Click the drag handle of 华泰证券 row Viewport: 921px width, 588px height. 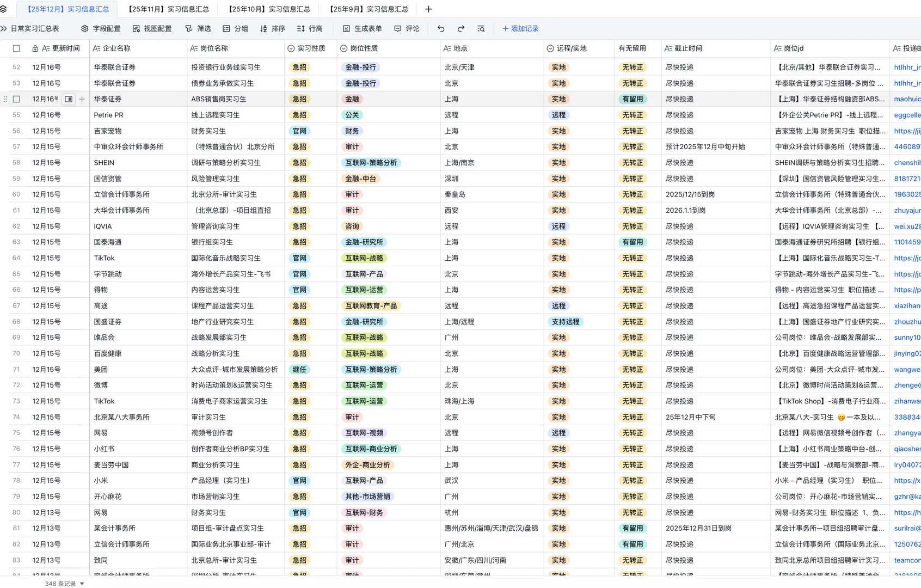click(x=5, y=99)
